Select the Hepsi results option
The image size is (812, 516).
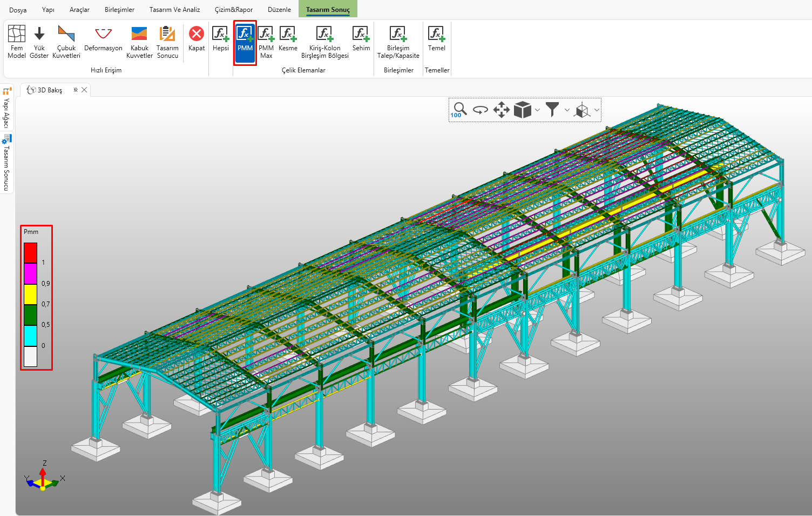click(220, 39)
